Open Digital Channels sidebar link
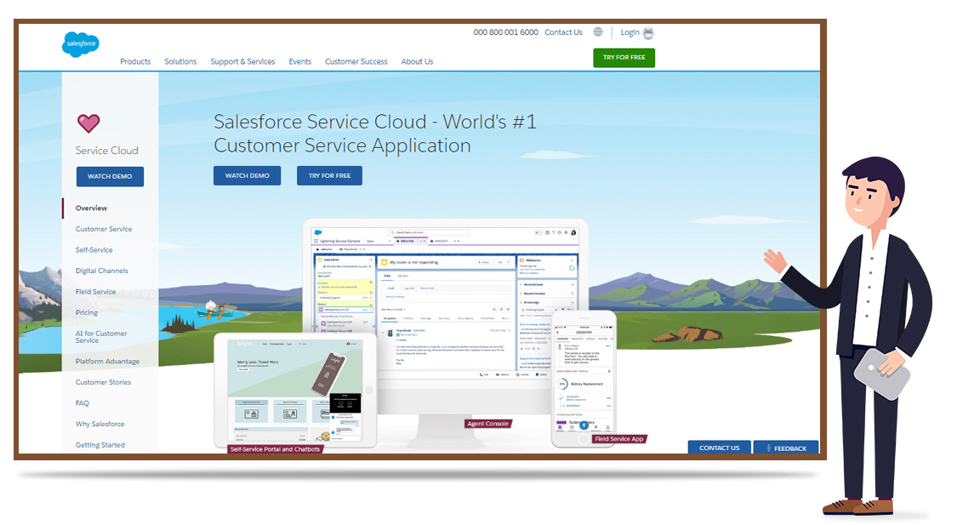Image resolution: width=980 pixels, height=525 pixels. click(102, 271)
